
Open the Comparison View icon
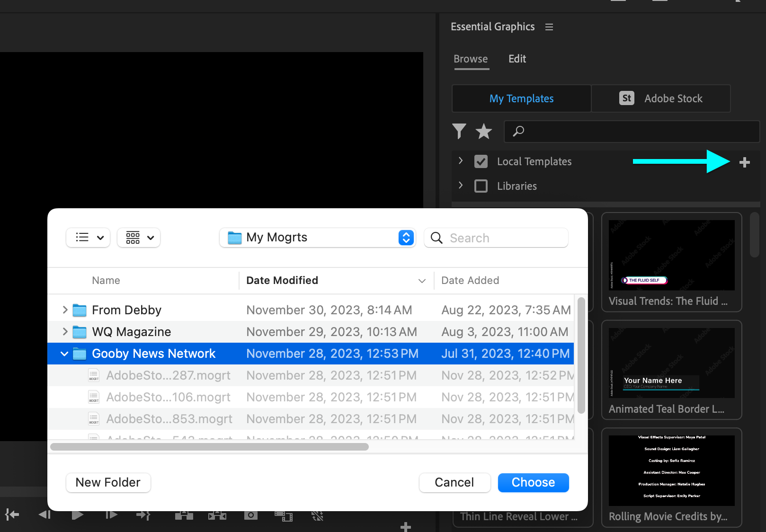(x=284, y=514)
